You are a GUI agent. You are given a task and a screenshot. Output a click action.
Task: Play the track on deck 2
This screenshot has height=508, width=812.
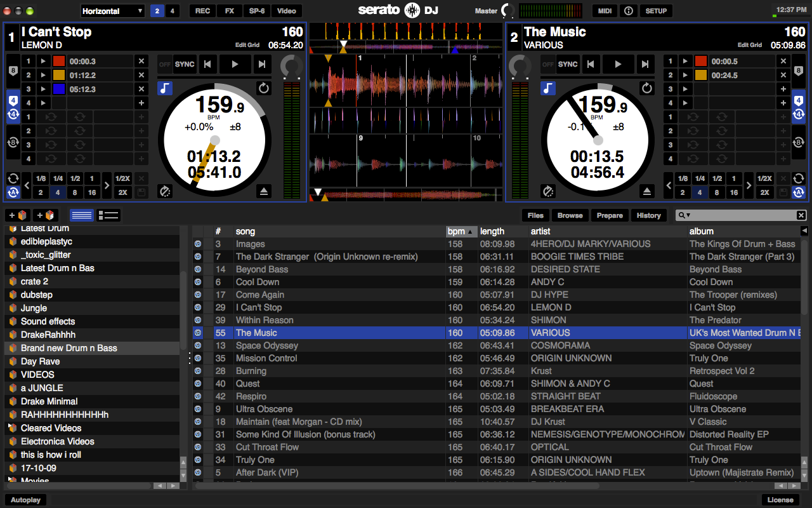coord(618,64)
